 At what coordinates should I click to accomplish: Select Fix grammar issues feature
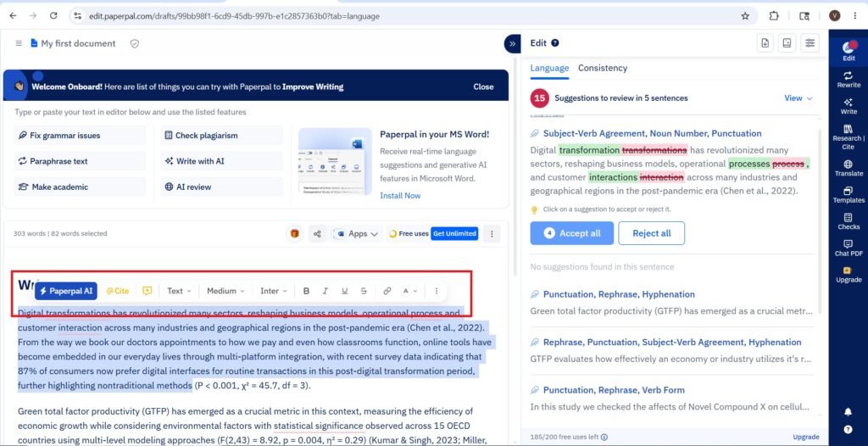point(80,135)
